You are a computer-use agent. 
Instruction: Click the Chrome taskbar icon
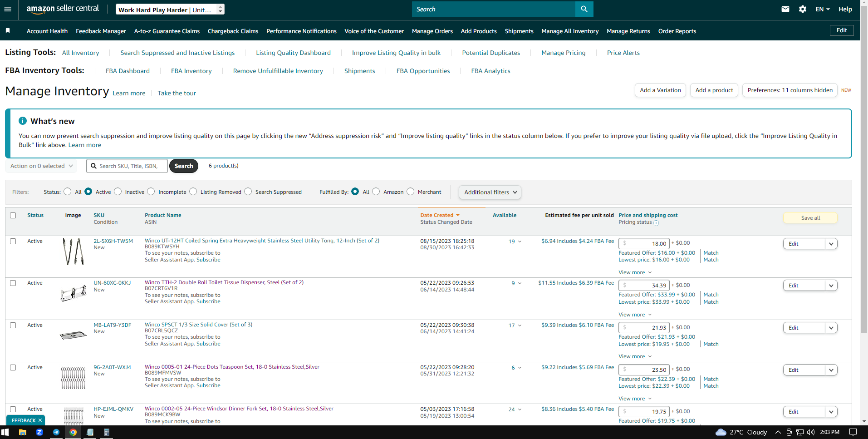coord(73,432)
